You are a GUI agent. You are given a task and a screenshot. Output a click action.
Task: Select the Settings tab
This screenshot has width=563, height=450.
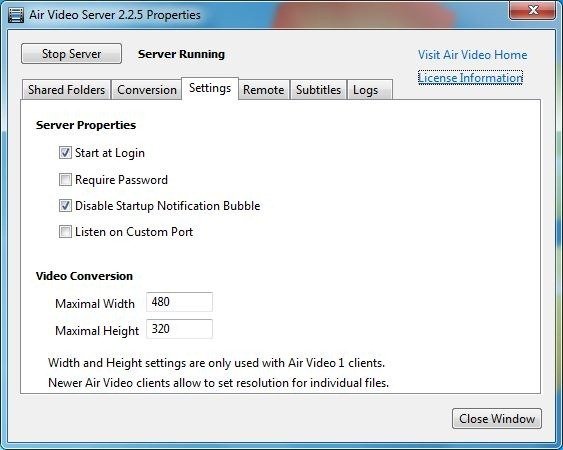tap(210, 88)
